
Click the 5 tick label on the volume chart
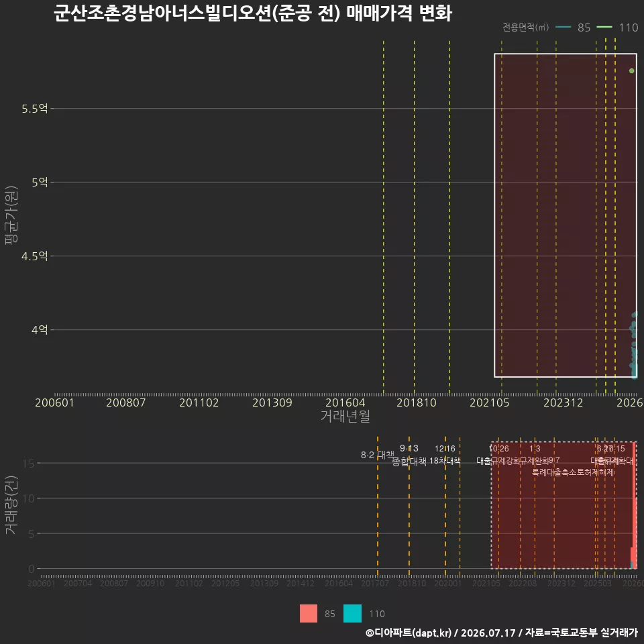[32, 534]
